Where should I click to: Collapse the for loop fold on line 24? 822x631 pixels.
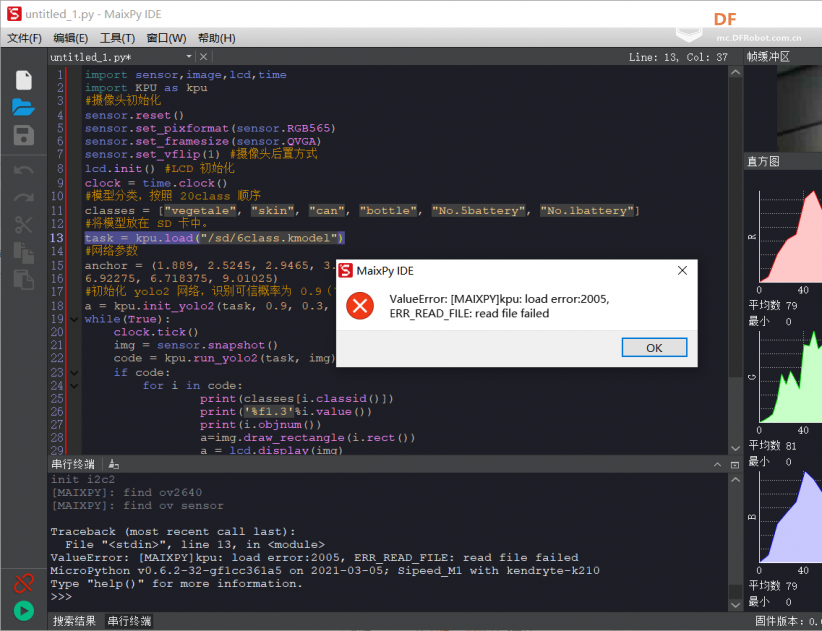click(74, 386)
